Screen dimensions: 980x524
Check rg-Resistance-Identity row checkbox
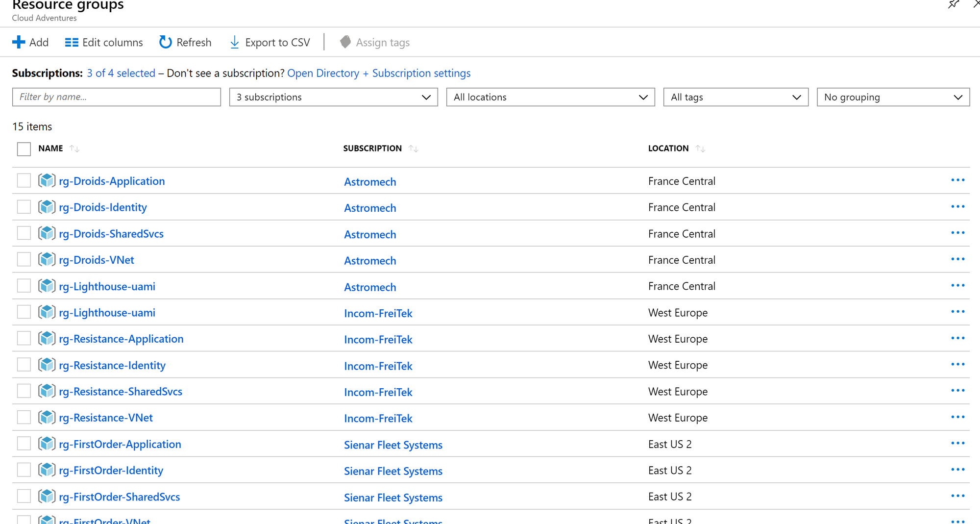24,365
